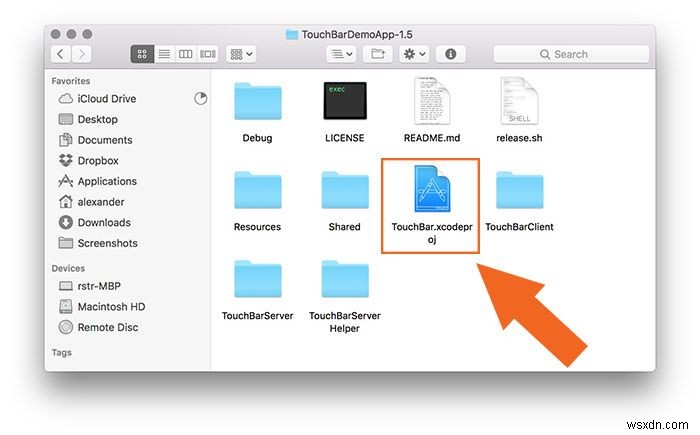Go back with the left chevron button
The image size is (700, 435).
(61, 54)
